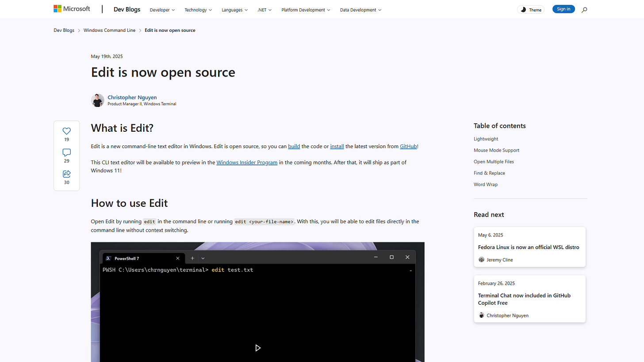
Task: Expand the Technology menu
Action: (198, 10)
